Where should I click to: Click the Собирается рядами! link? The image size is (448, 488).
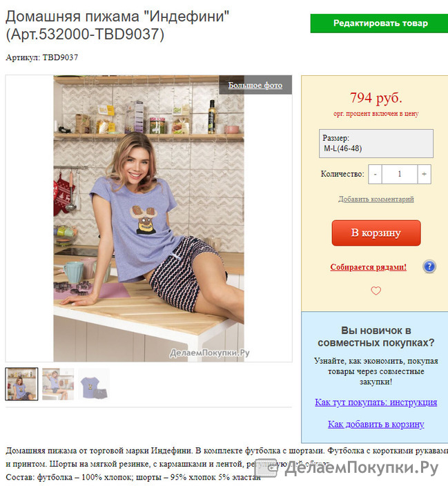(369, 267)
